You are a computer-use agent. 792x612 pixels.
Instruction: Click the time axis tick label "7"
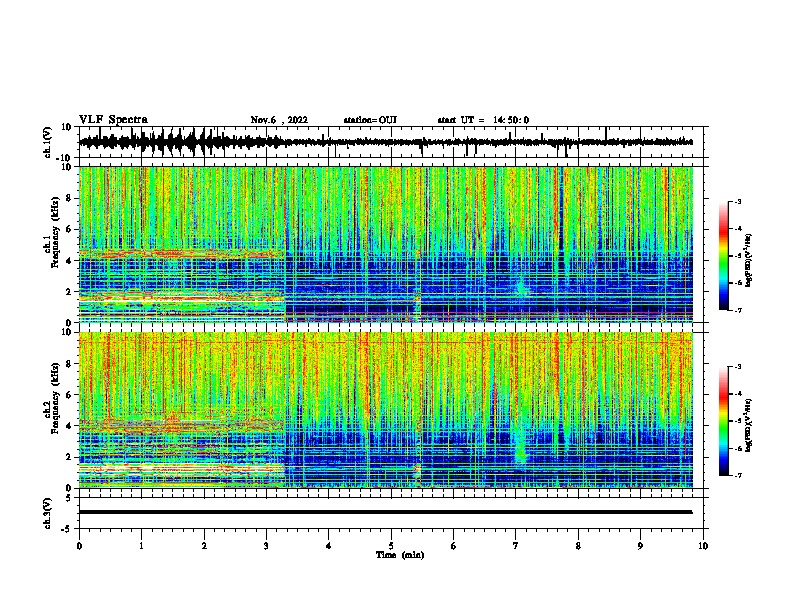pos(516,546)
